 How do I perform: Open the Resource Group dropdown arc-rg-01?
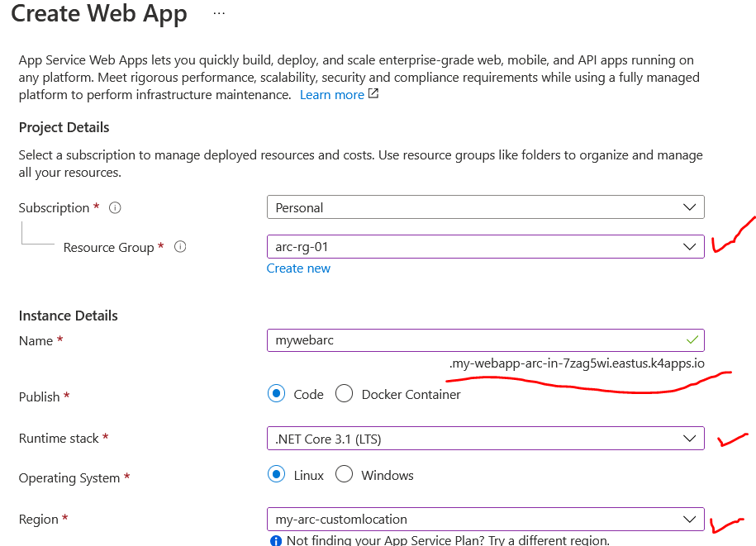pos(486,247)
